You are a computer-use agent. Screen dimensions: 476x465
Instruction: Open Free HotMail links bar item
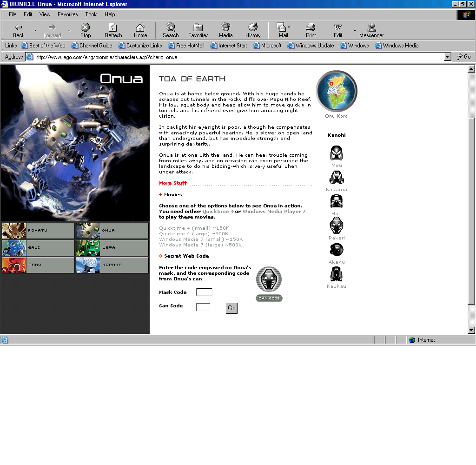(x=186, y=46)
